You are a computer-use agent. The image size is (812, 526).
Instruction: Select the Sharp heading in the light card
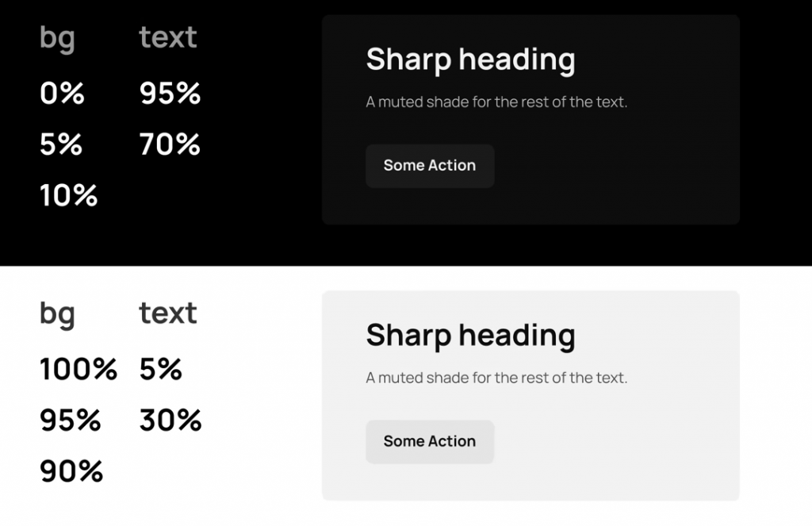click(470, 335)
